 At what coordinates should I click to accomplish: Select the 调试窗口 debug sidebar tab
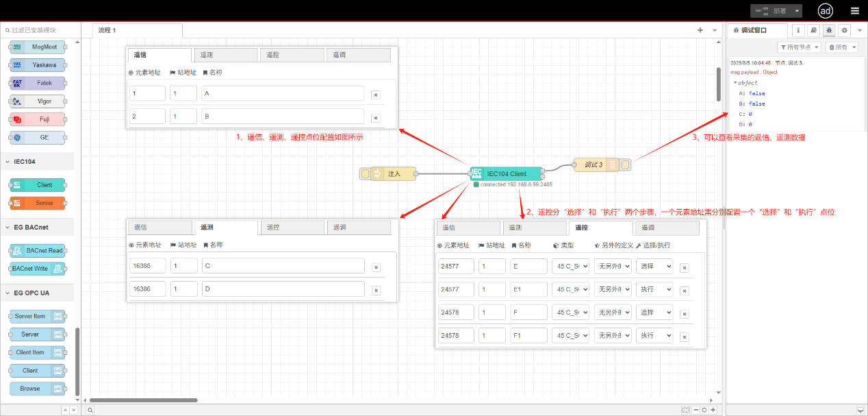(754, 30)
